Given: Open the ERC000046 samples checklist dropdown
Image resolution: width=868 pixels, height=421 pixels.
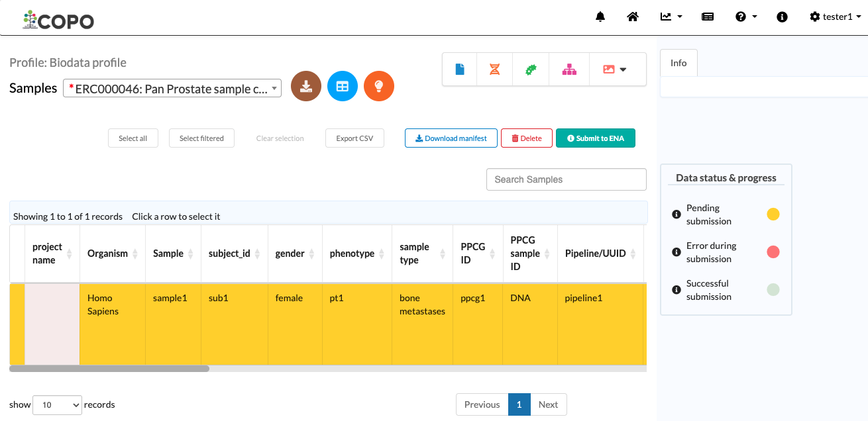Looking at the screenshot, I should click(x=172, y=88).
